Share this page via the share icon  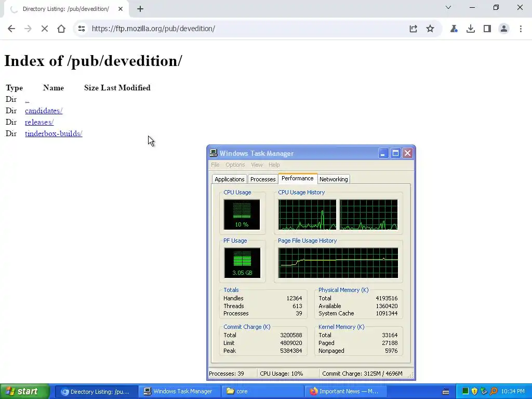(413, 29)
